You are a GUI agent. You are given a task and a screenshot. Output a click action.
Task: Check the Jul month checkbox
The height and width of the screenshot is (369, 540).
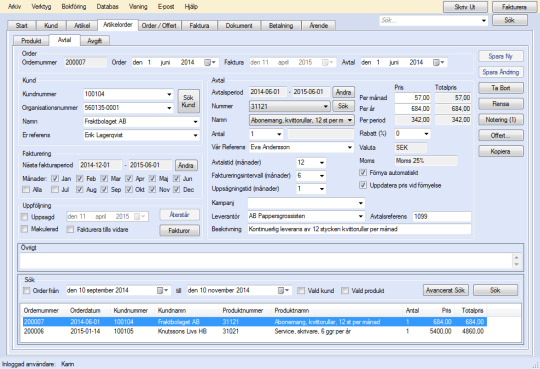coord(55,189)
